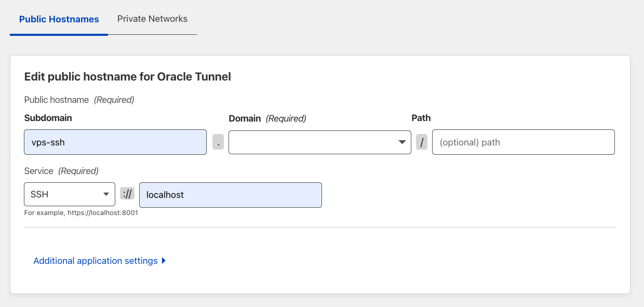This screenshot has height=307, width=644.
Task: Click the blue underline indicator under Public Hostnames
Action: [59, 35]
